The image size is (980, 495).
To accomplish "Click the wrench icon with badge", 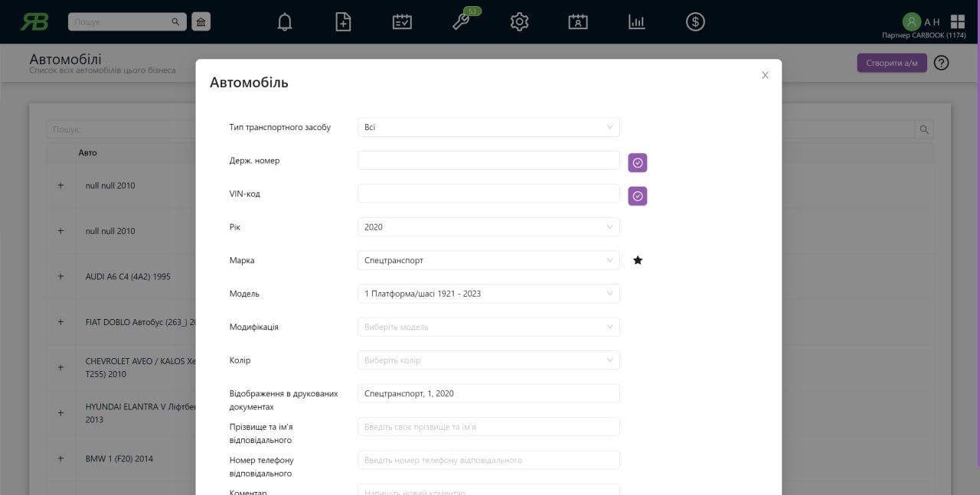I will (461, 21).
